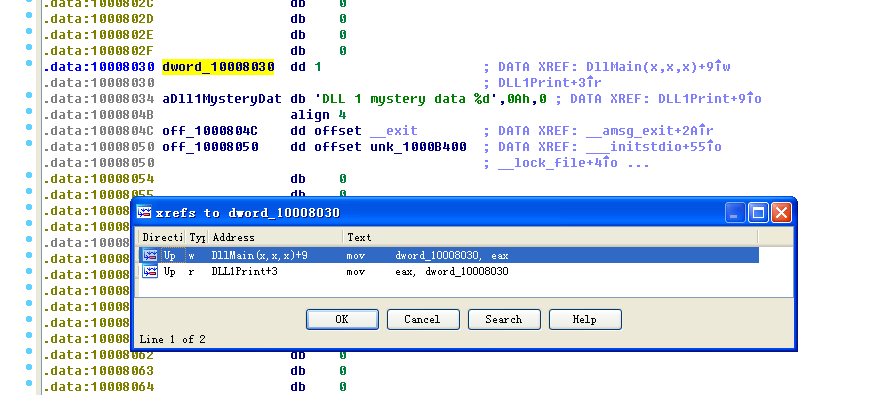Click the off_1000804C label
Screen dimensions: 870x395
210,131
